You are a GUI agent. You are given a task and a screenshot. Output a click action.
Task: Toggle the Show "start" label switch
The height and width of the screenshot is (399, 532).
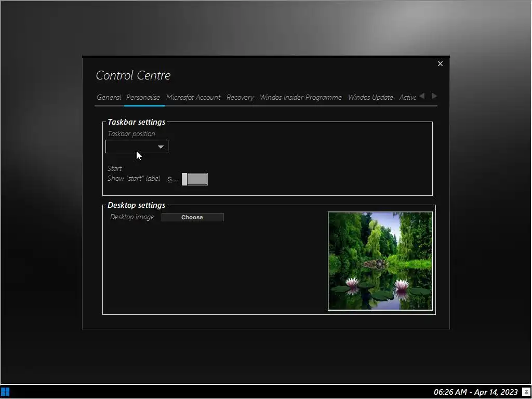[x=195, y=179]
